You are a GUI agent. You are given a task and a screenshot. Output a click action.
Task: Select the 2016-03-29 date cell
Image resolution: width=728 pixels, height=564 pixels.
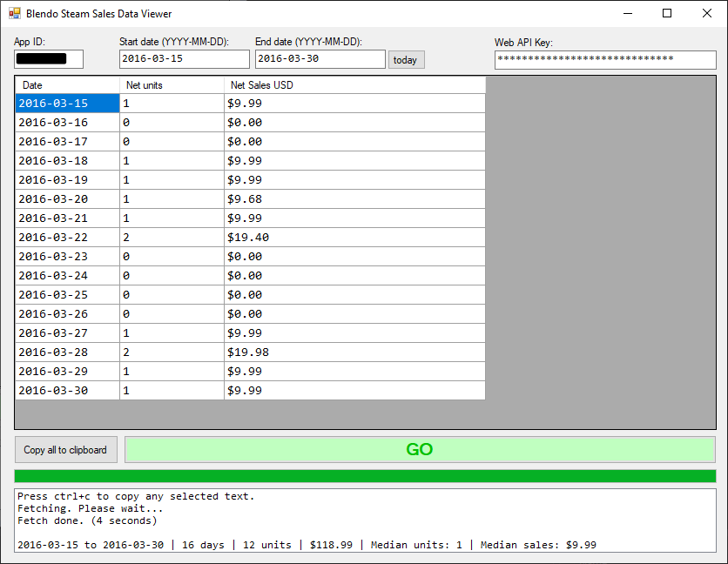tap(67, 372)
